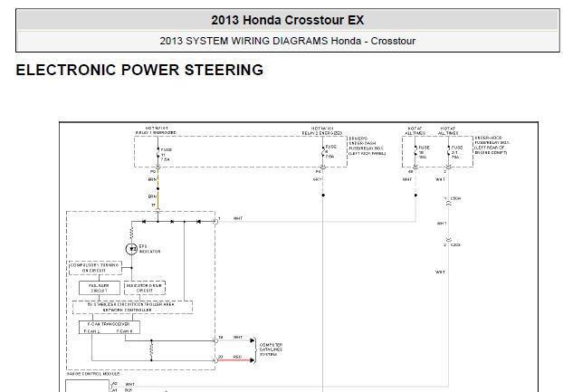Click the "C203" connector label
Image resolution: width=563 pixels, height=392 pixels.
pyautogui.click(x=455, y=245)
